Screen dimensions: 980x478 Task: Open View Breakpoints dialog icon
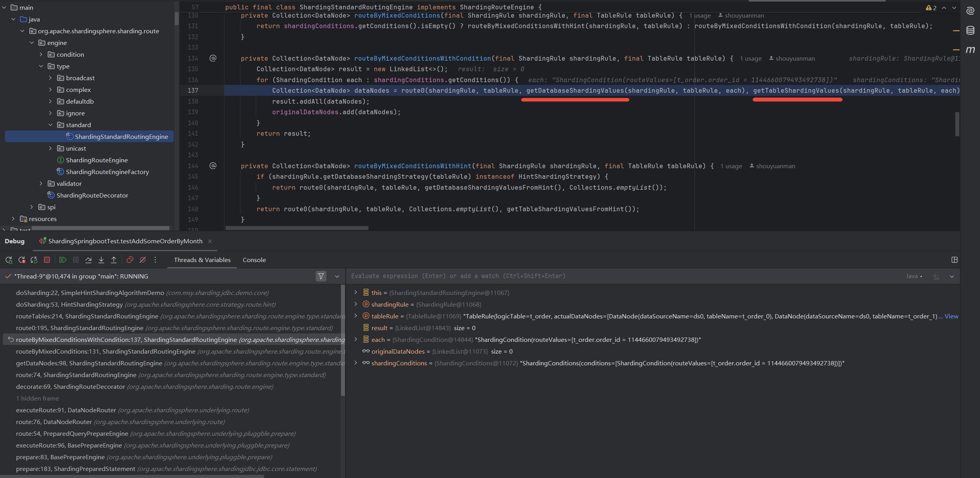coord(130,260)
